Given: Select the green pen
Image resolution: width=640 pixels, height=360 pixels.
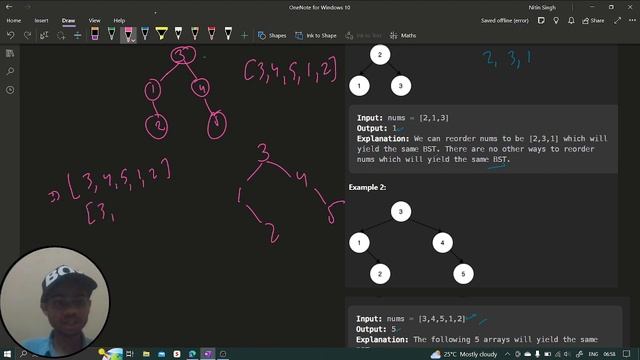Looking at the screenshot, I should click(x=111, y=33).
